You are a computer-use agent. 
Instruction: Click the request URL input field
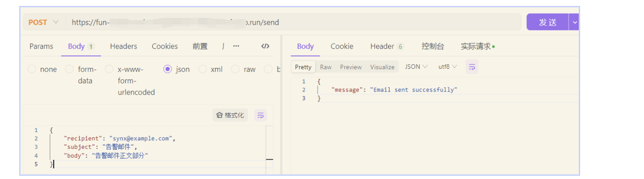pos(293,22)
